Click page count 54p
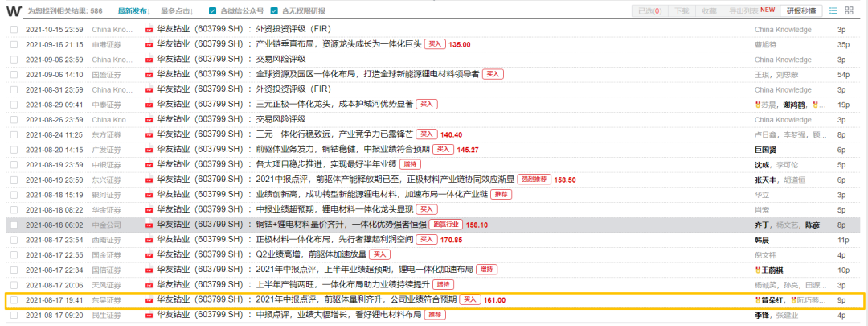This screenshot has width=868, height=326. 844,74
